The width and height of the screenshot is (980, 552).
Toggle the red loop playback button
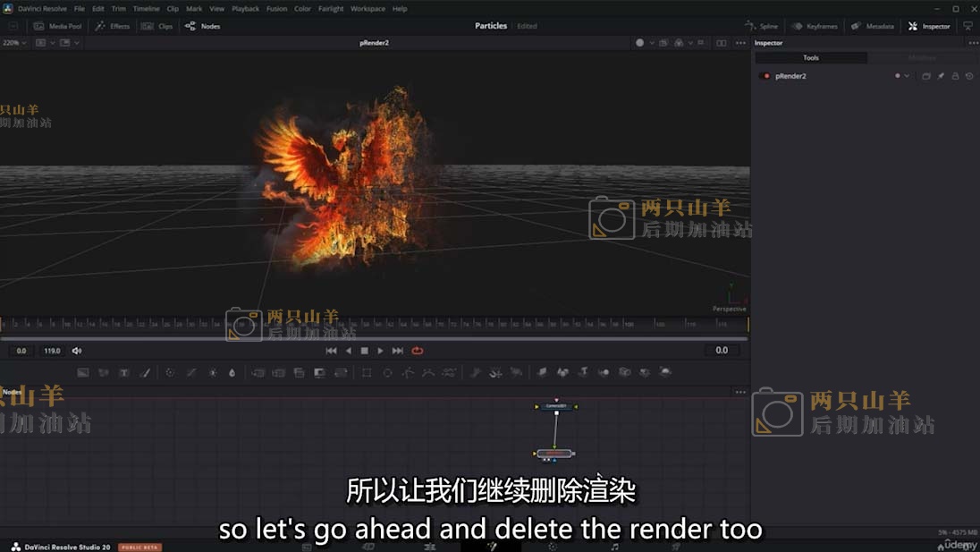[x=417, y=351]
